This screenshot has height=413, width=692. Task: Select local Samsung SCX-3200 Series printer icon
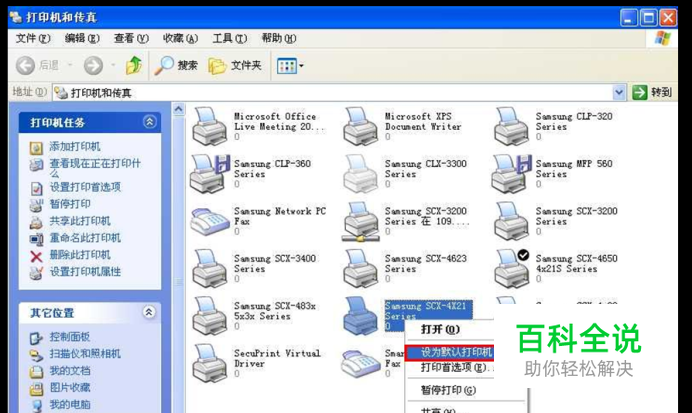click(511, 222)
